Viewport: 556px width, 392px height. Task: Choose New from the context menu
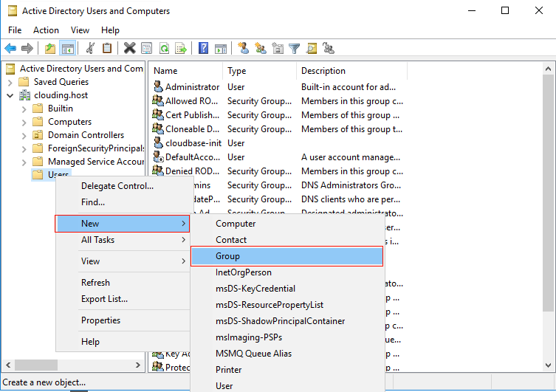[123, 224]
